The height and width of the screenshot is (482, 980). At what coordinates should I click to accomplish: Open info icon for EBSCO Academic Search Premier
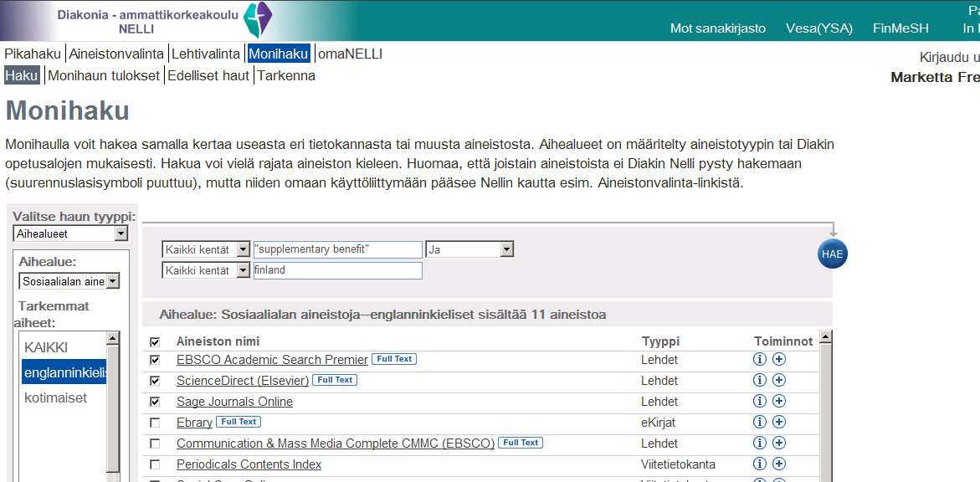(x=759, y=360)
